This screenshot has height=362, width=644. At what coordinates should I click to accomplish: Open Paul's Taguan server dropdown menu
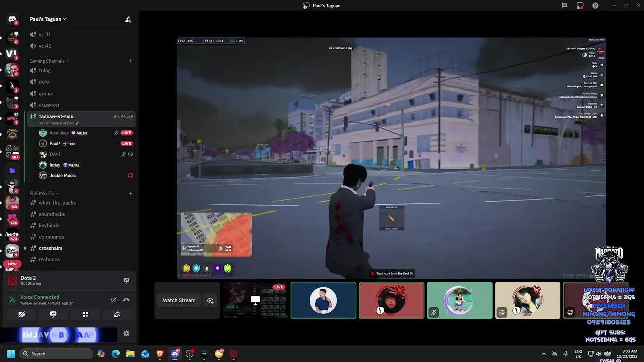(x=48, y=19)
